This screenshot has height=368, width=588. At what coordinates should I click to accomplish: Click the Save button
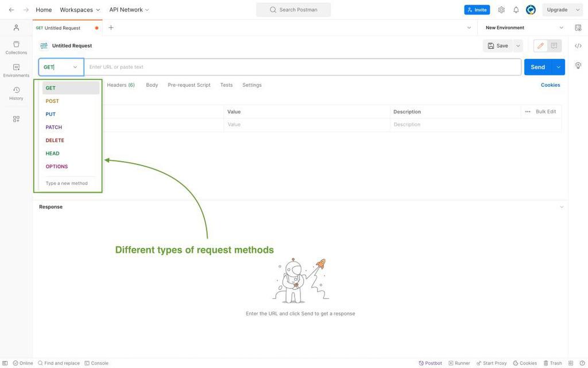click(498, 46)
